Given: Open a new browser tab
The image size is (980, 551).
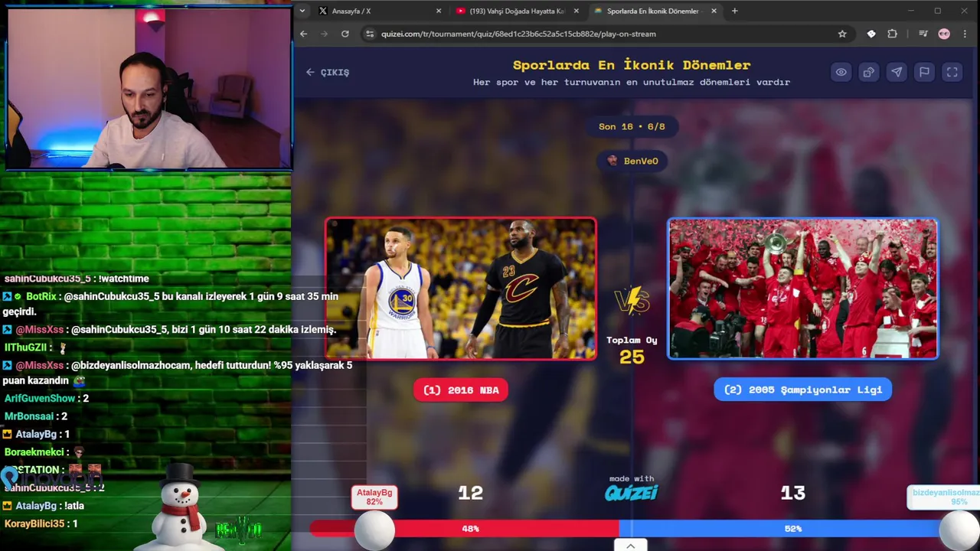Looking at the screenshot, I should click(735, 11).
